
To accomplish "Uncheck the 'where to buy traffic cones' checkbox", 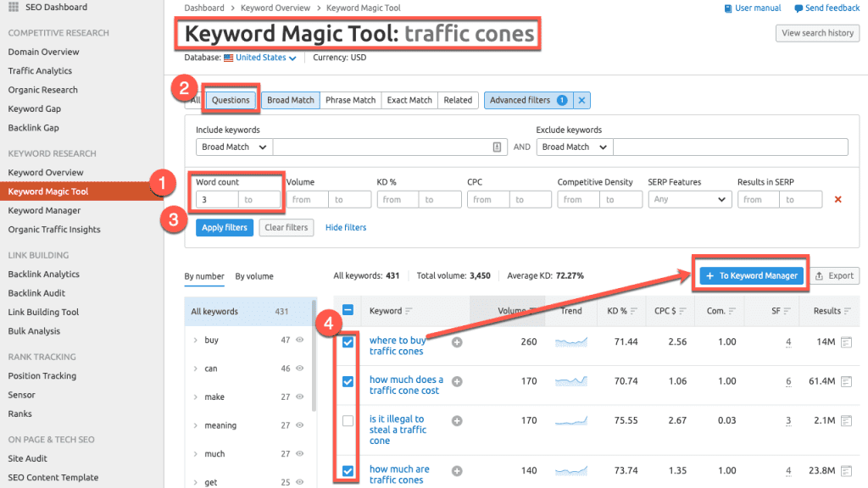I will 348,342.
